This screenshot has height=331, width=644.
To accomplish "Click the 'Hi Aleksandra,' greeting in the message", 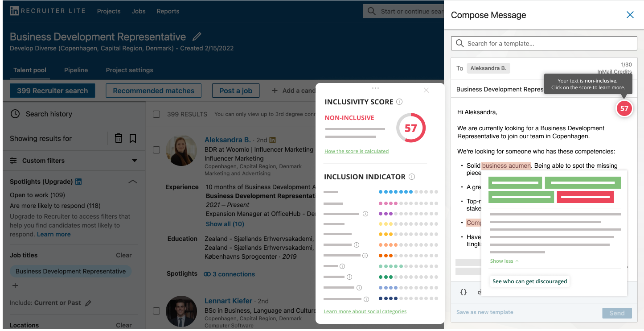I will click(x=477, y=112).
